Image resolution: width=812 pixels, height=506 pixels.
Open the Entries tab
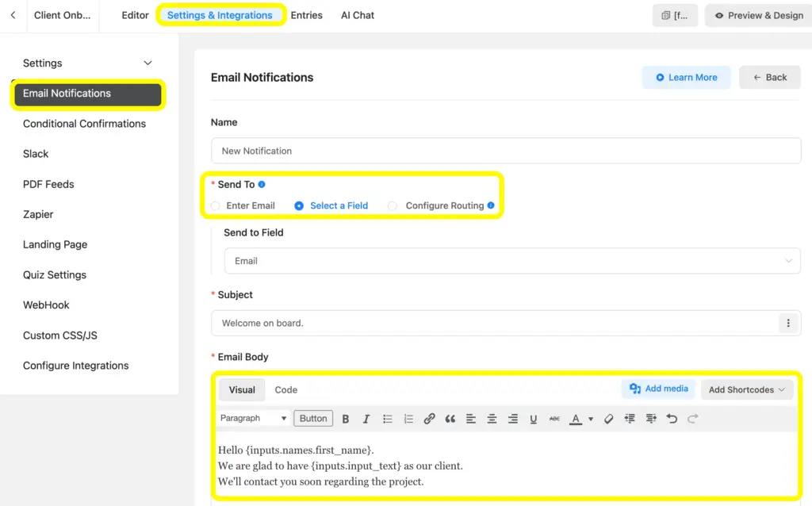click(x=307, y=16)
